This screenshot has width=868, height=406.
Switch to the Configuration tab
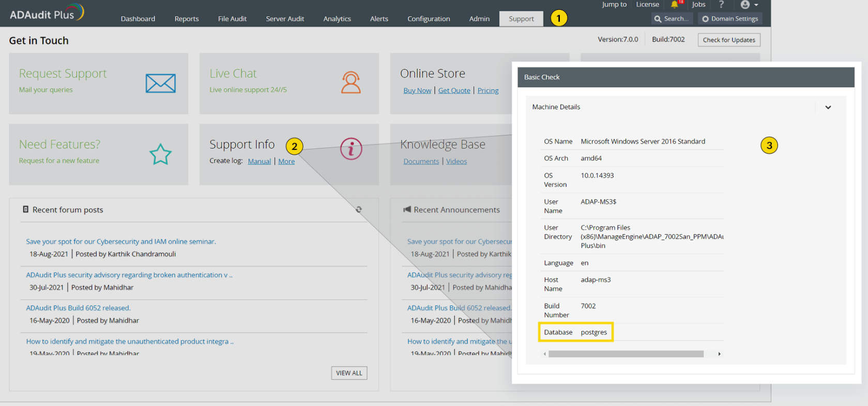point(429,19)
